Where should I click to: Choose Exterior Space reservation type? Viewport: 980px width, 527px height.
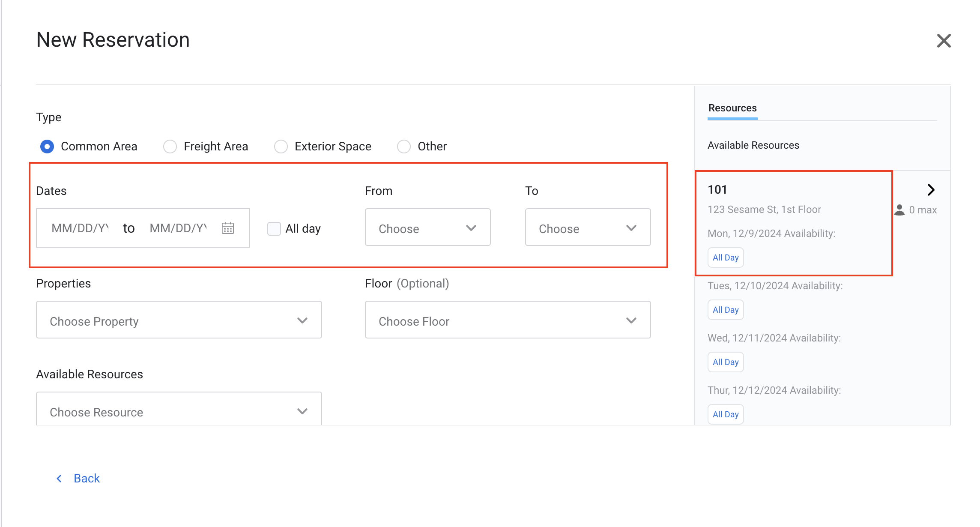(281, 147)
